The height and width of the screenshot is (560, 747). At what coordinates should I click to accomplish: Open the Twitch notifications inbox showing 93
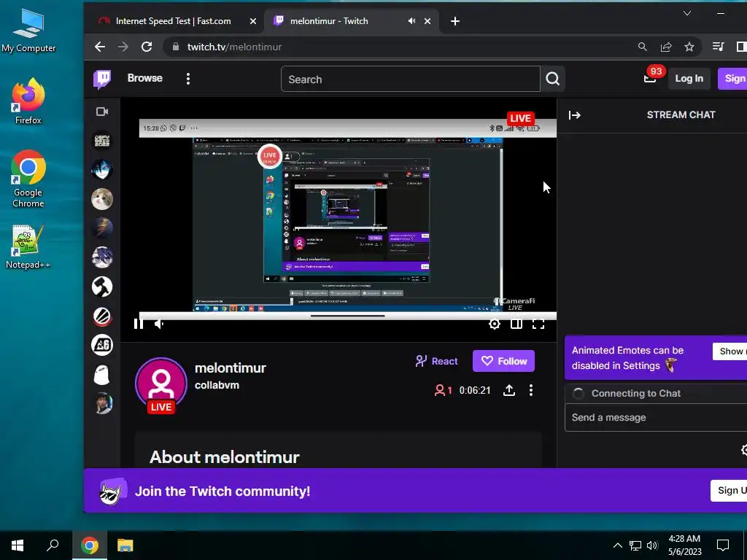tap(651, 77)
